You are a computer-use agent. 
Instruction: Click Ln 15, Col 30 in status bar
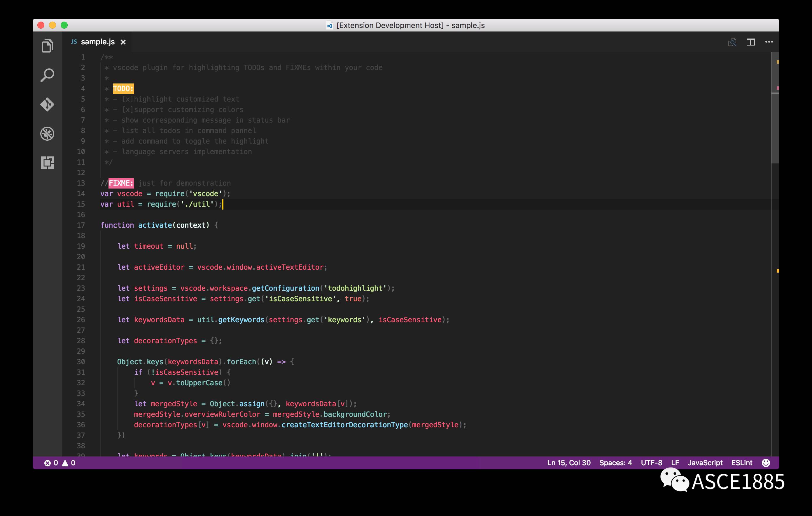point(568,463)
